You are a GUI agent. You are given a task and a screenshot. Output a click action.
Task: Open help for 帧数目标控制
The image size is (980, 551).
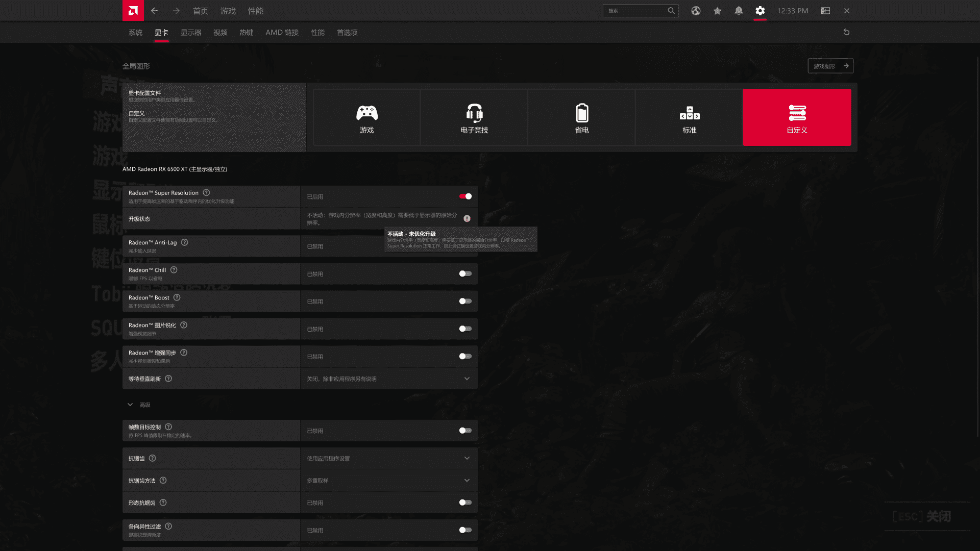(168, 427)
